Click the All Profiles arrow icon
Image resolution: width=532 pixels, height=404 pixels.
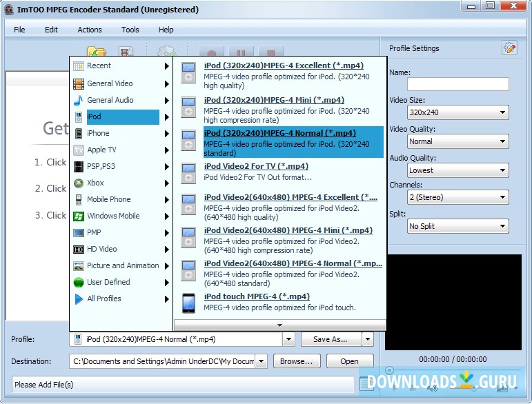(79, 299)
